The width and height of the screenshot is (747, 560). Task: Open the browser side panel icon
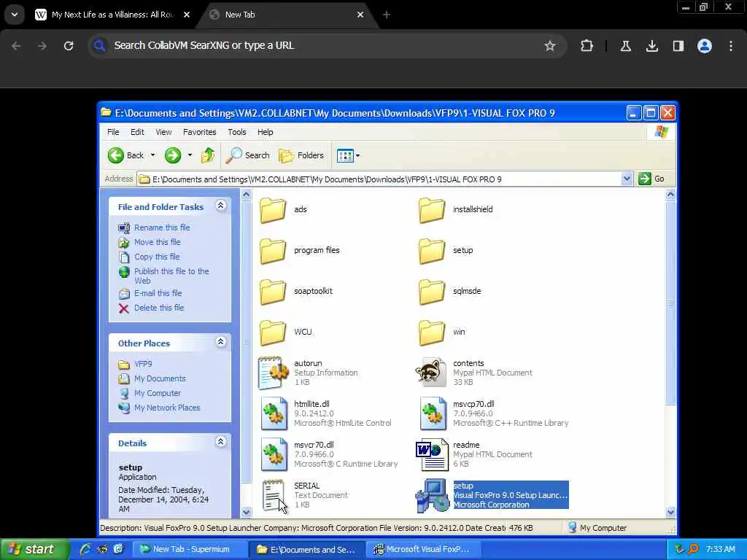(x=678, y=46)
